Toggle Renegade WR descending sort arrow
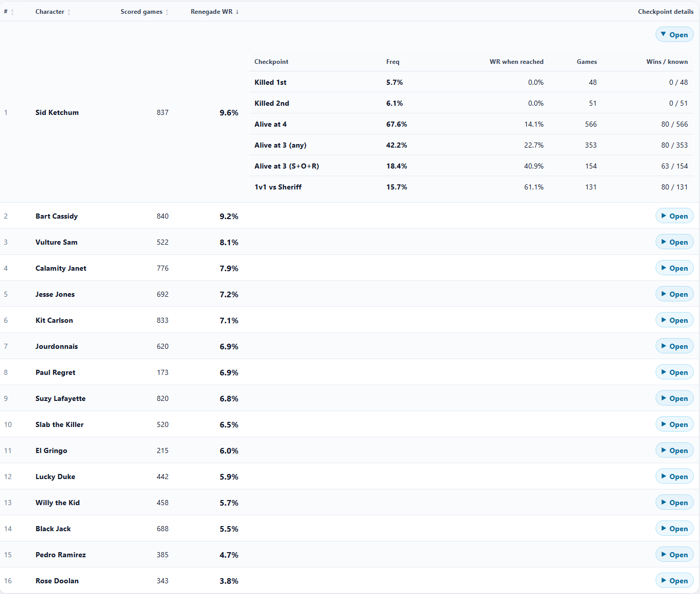 (237, 12)
